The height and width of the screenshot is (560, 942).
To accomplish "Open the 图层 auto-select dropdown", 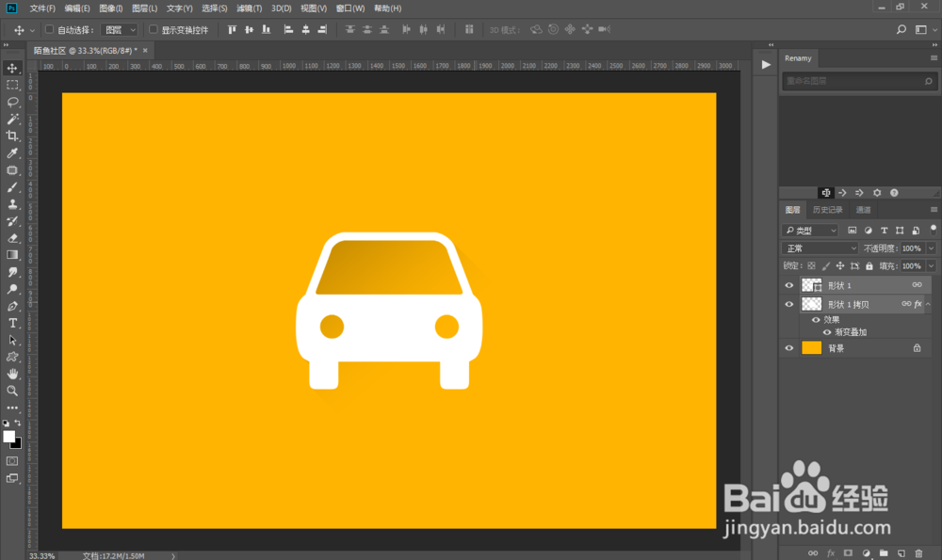I will pos(119,29).
